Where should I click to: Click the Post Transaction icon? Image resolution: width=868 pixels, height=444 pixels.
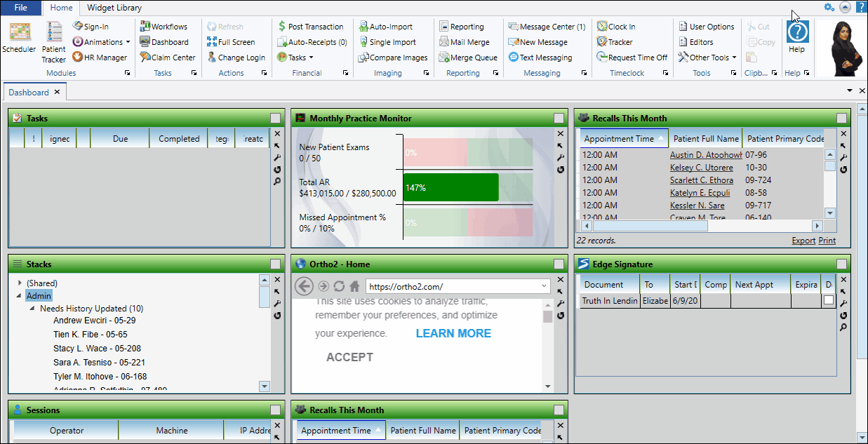310,27
